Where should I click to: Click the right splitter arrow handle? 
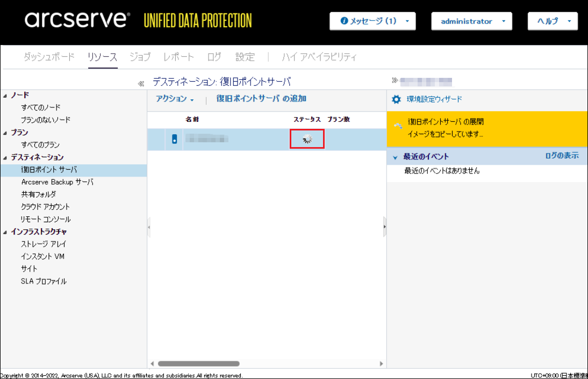pos(384,227)
